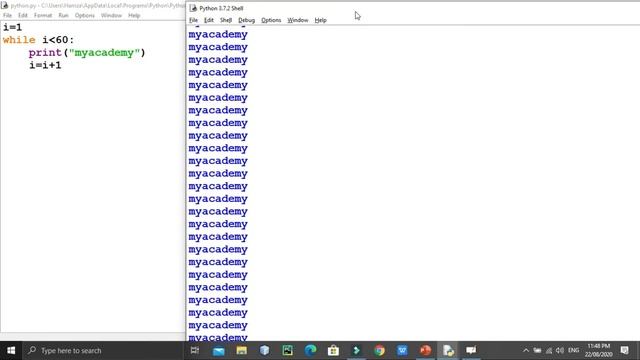Open network settings tray icon

click(549, 350)
